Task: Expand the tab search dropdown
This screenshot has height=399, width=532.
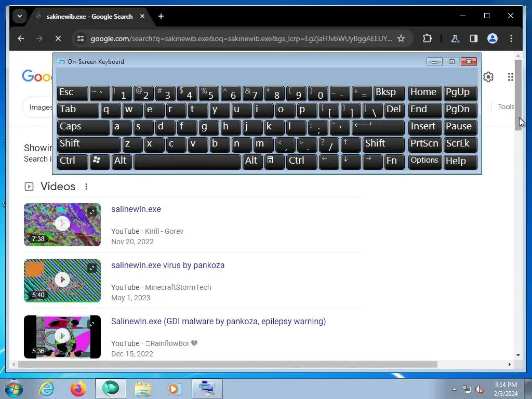Action: (x=20, y=16)
